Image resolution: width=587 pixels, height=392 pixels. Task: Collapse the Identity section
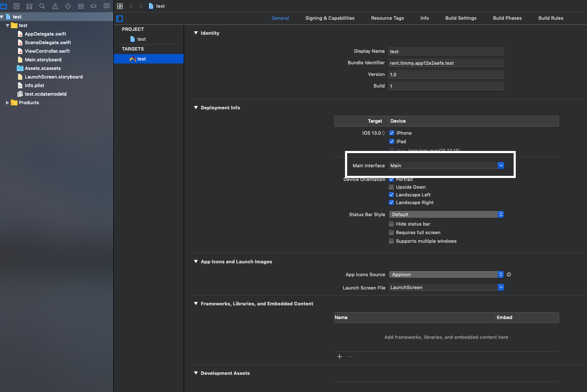[x=196, y=33]
